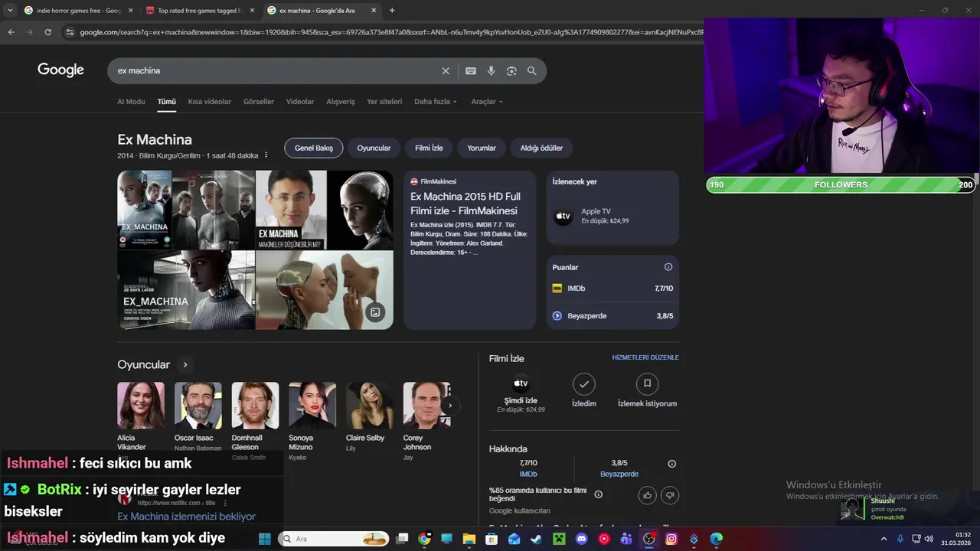The width and height of the screenshot is (980, 551).
Task: Open the AI Modu tab
Action: pyautogui.click(x=131, y=102)
